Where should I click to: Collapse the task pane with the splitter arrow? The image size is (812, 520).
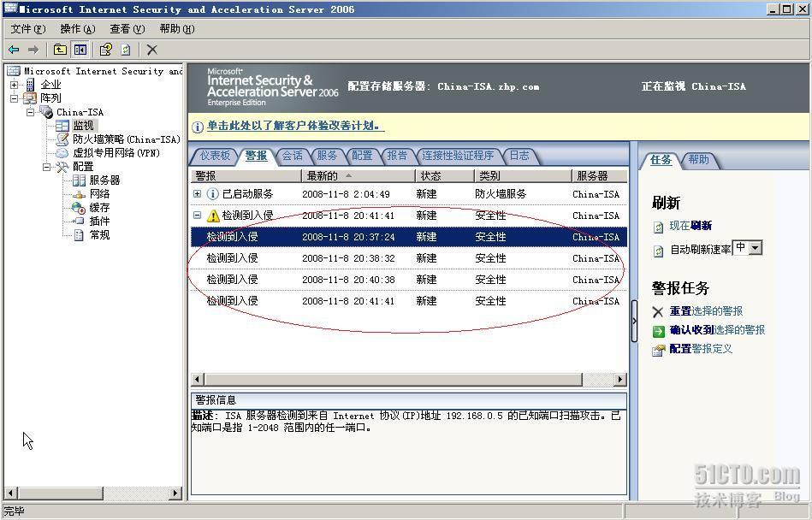click(x=634, y=321)
